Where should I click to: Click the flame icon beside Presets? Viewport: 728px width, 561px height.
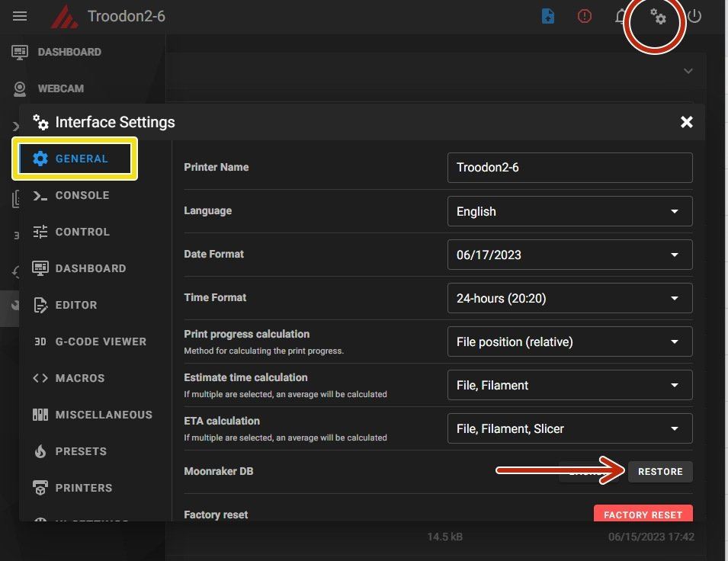[40, 451]
